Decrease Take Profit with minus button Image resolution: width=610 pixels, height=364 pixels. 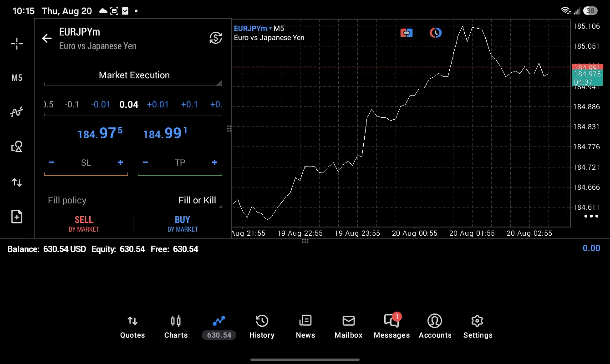(145, 162)
